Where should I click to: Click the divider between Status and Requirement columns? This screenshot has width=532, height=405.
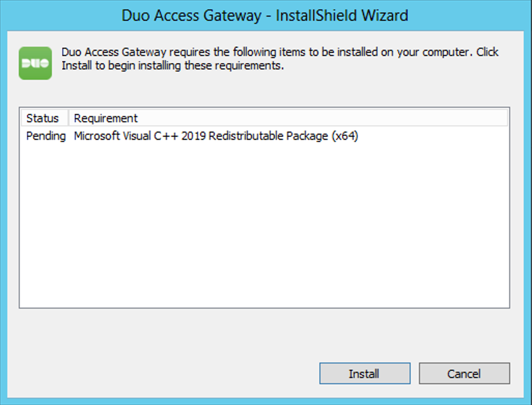68,118
